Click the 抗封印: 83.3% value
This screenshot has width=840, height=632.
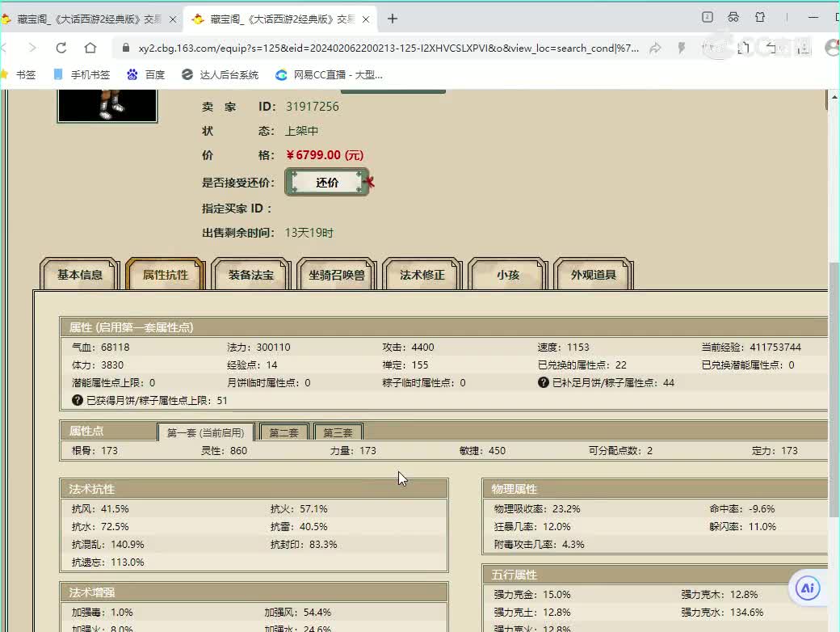coord(304,544)
